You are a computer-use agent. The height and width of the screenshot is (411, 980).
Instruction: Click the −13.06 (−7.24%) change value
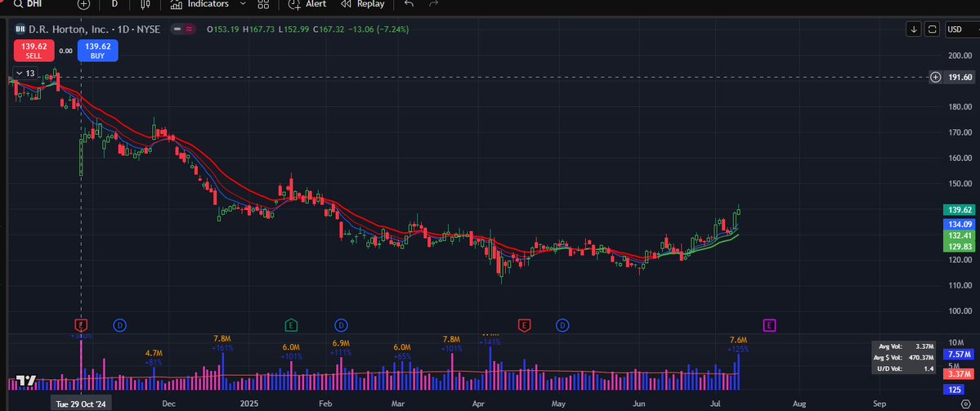pyautogui.click(x=377, y=29)
